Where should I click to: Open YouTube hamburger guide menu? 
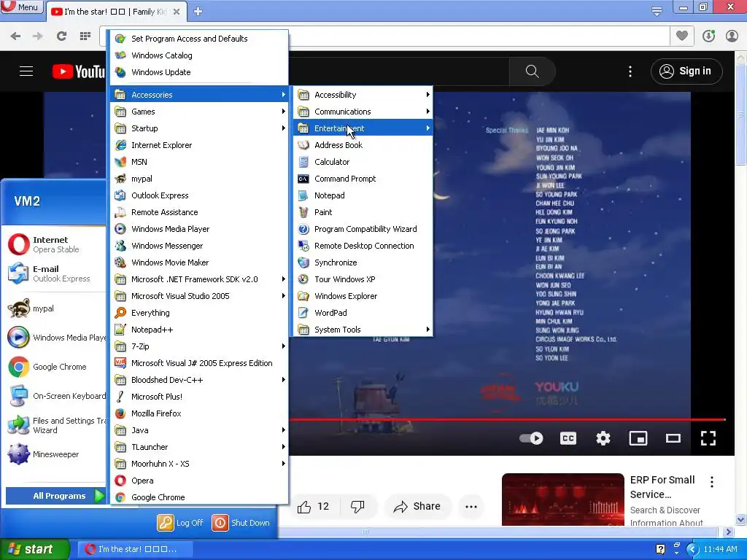click(26, 71)
